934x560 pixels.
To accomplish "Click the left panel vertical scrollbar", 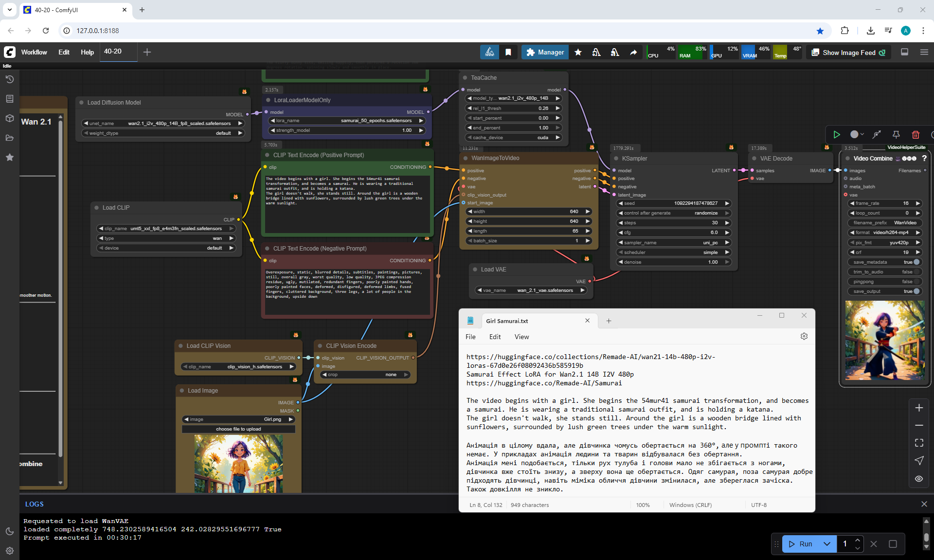I will click(60, 292).
